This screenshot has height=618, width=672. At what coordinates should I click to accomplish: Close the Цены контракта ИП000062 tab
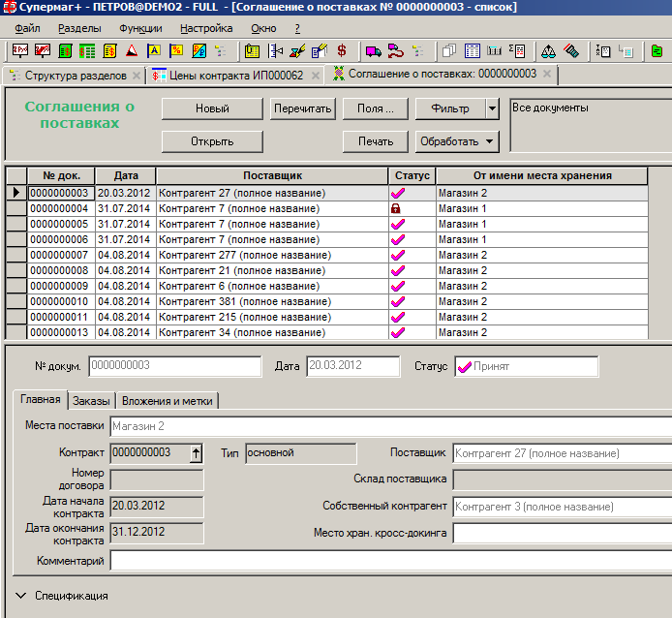(x=316, y=76)
